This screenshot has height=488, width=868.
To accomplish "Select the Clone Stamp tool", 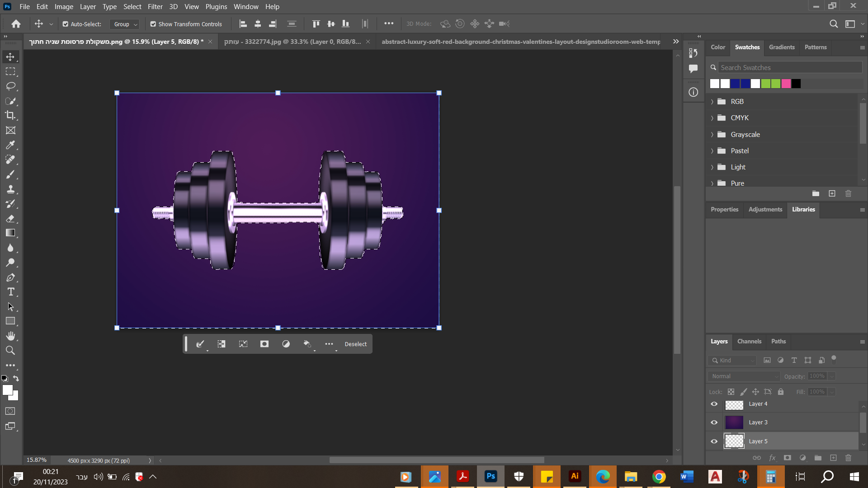I will pyautogui.click(x=10, y=189).
